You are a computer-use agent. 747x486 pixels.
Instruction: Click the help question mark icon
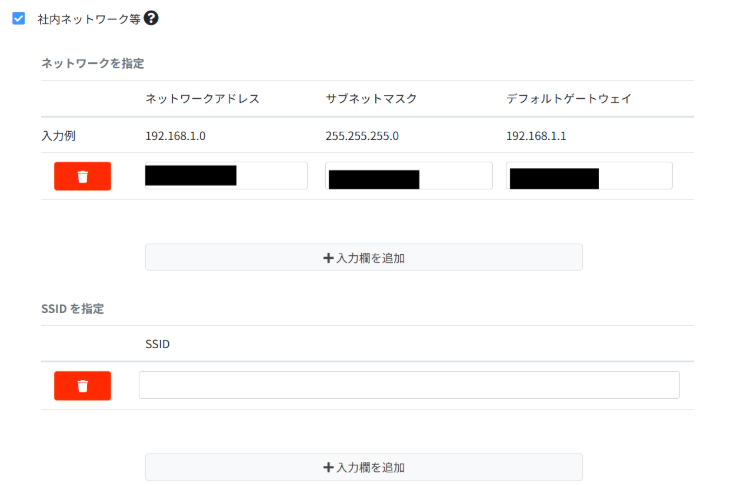pos(151,18)
